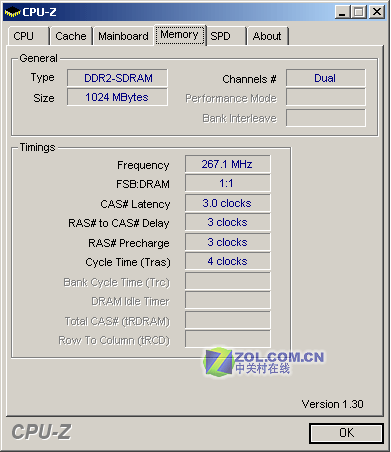Select the Mainboard tab

pyautogui.click(x=123, y=36)
